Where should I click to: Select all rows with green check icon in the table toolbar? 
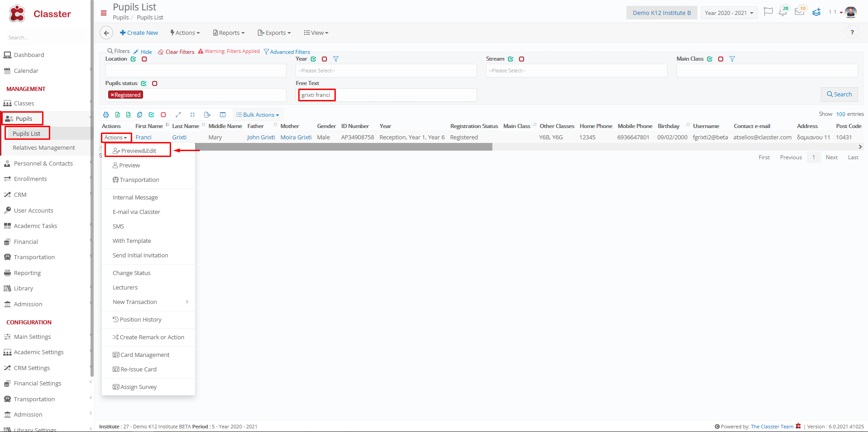(152, 115)
